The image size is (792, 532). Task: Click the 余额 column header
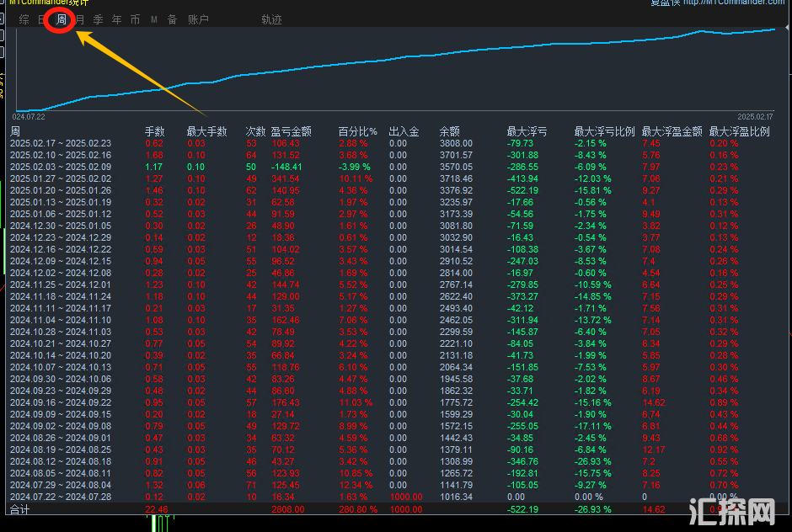(450, 132)
